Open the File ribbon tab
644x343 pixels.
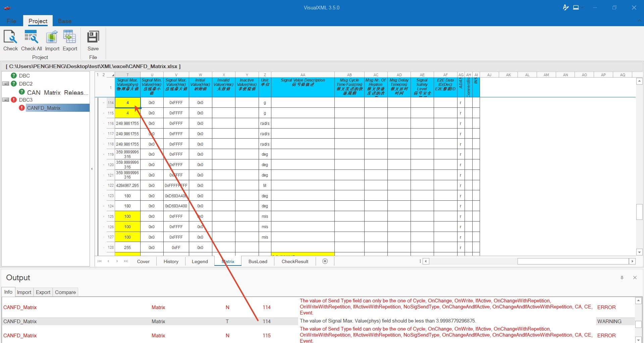pos(11,21)
